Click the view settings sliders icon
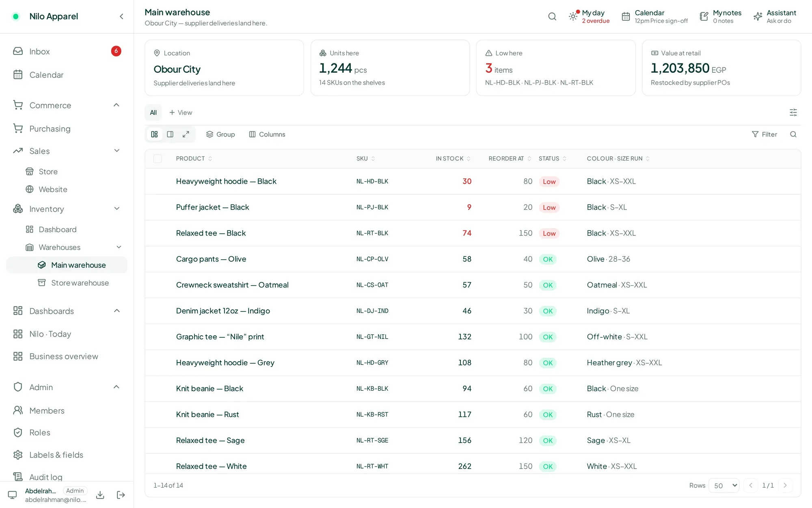The width and height of the screenshot is (812, 508). coord(793,113)
